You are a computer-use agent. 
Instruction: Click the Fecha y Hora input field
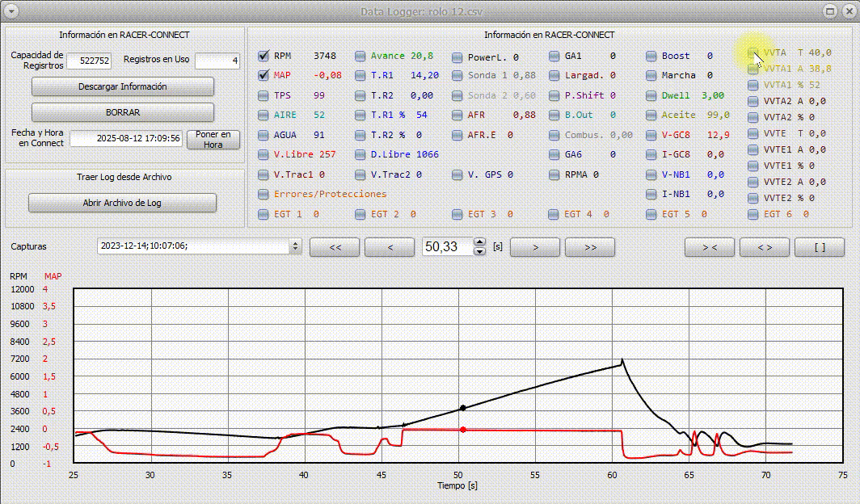coord(126,139)
